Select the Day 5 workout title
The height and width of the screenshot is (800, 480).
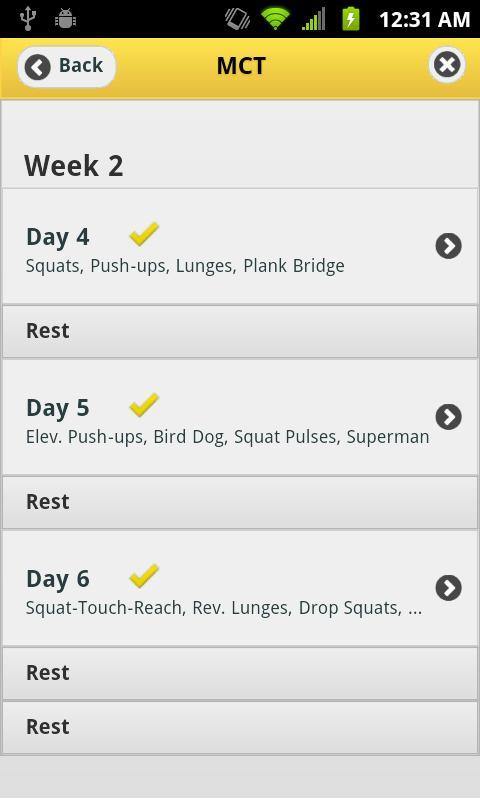coord(58,408)
